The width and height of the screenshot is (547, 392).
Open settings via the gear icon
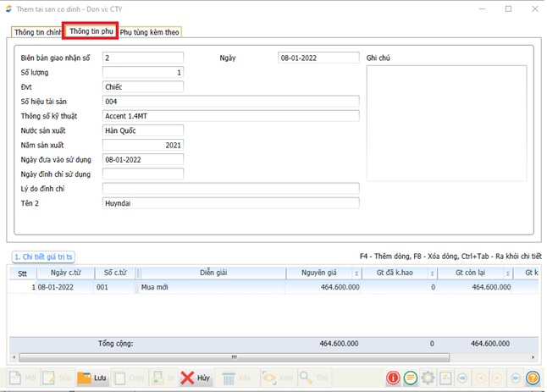coord(428,378)
